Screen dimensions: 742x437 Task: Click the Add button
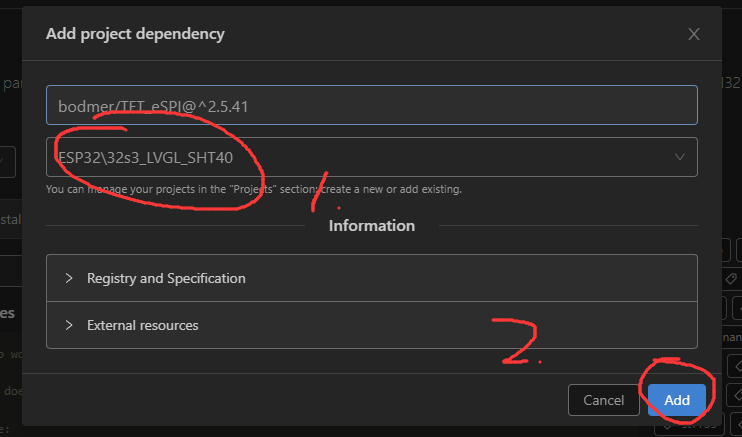coord(677,400)
